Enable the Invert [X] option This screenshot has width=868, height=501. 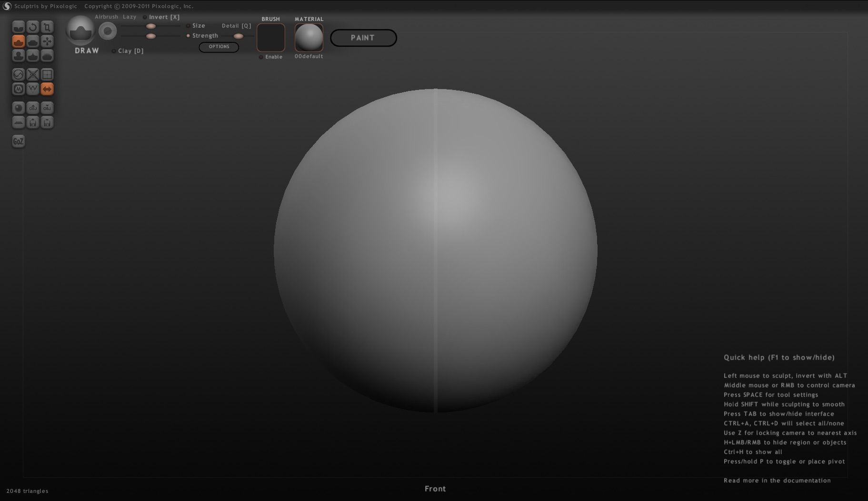(144, 17)
